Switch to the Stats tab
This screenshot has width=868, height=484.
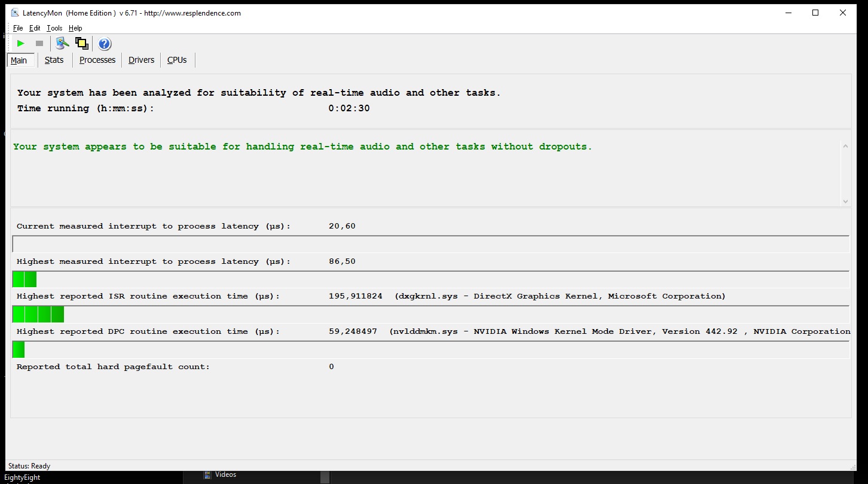click(x=54, y=60)
